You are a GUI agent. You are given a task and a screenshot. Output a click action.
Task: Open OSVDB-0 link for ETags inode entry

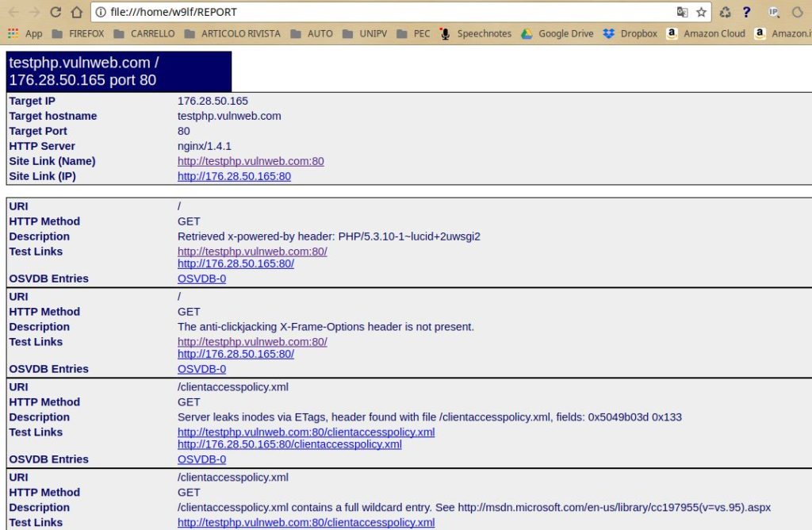click(x=201, y=459)
